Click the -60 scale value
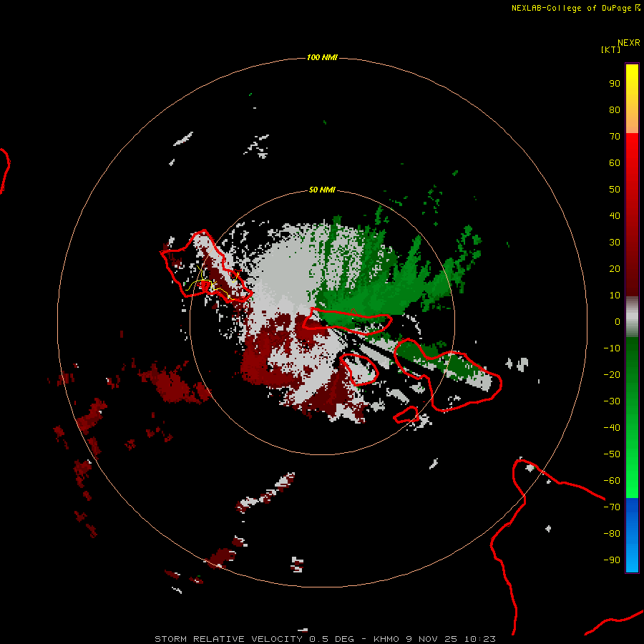The height and width of the screenshot is (644, 644). (612, 481)
